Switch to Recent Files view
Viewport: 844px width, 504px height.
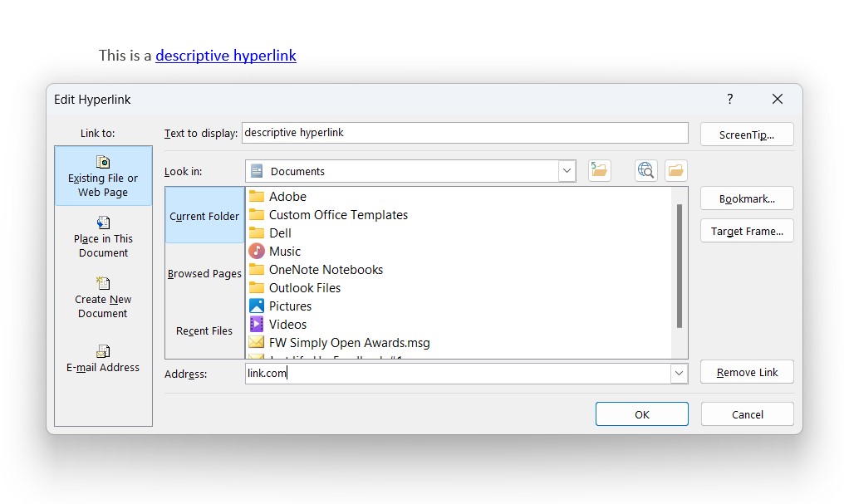(204, 330)
